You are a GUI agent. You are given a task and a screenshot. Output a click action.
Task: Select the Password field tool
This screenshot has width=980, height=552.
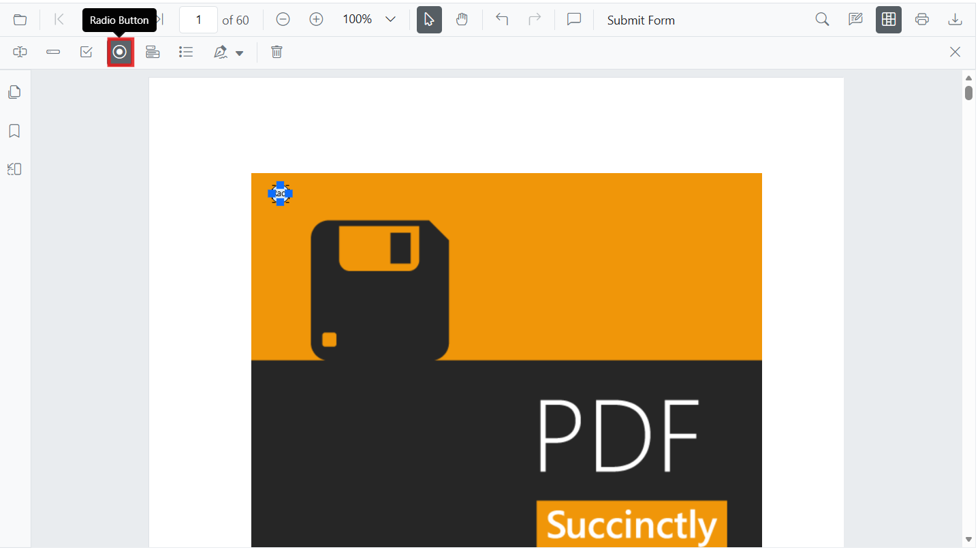click(x=53, y=52)
